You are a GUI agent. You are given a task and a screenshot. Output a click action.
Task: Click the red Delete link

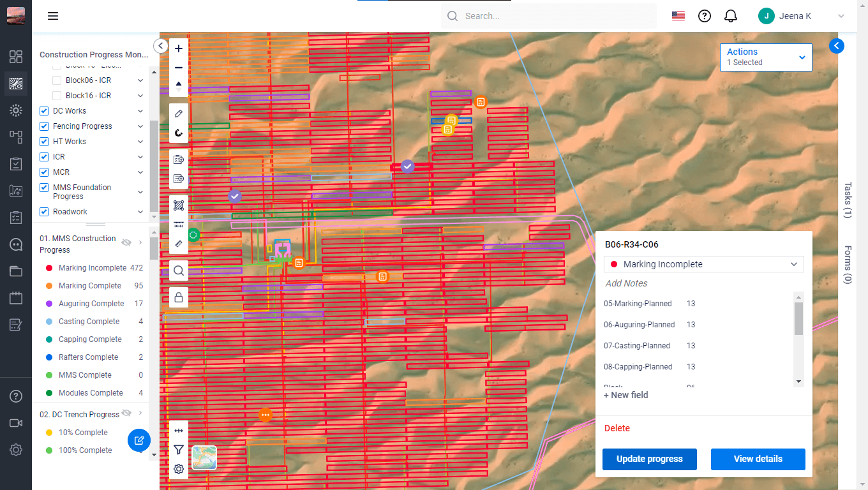[617, 428]
